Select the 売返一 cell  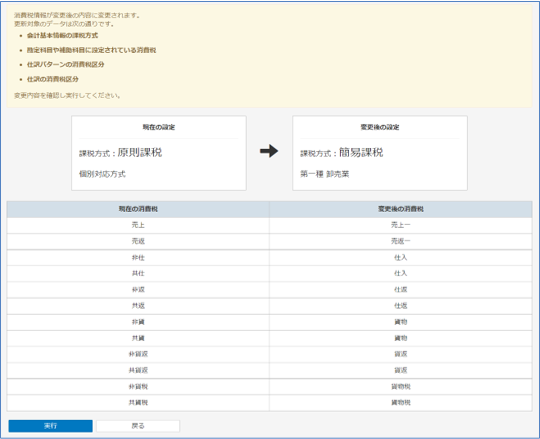(401, 241)
